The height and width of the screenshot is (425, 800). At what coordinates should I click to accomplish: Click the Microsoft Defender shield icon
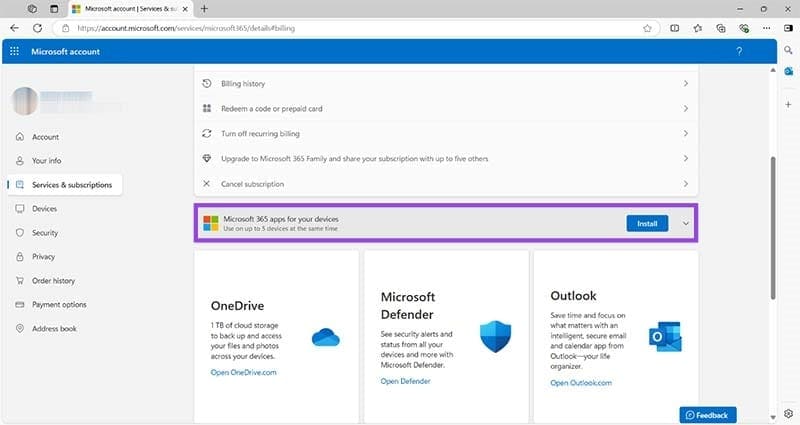coord(495,336)
